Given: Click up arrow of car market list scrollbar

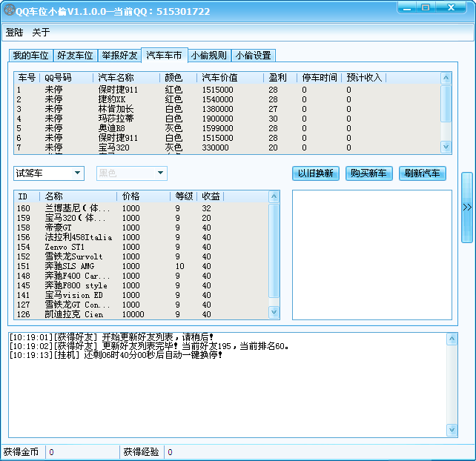Looking at the screenshot, I should [x=274, y=196].
